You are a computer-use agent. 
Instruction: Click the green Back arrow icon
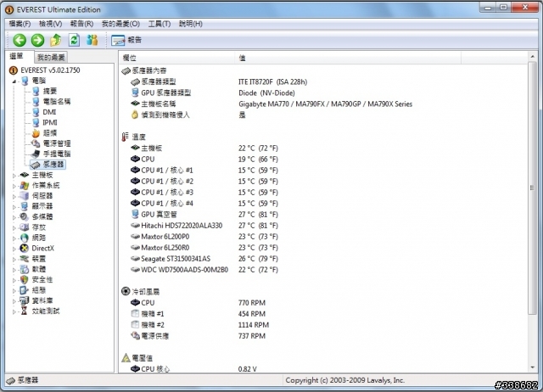tap(20, 40)
